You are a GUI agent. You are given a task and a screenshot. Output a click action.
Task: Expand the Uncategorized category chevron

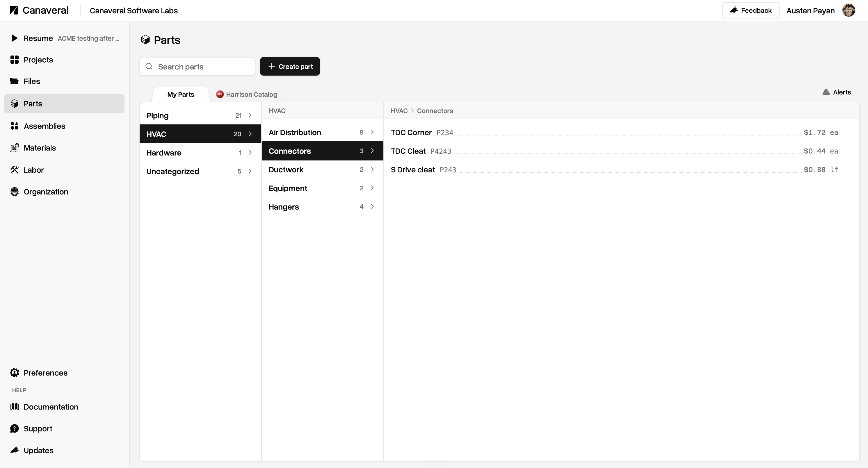[250, 171]
